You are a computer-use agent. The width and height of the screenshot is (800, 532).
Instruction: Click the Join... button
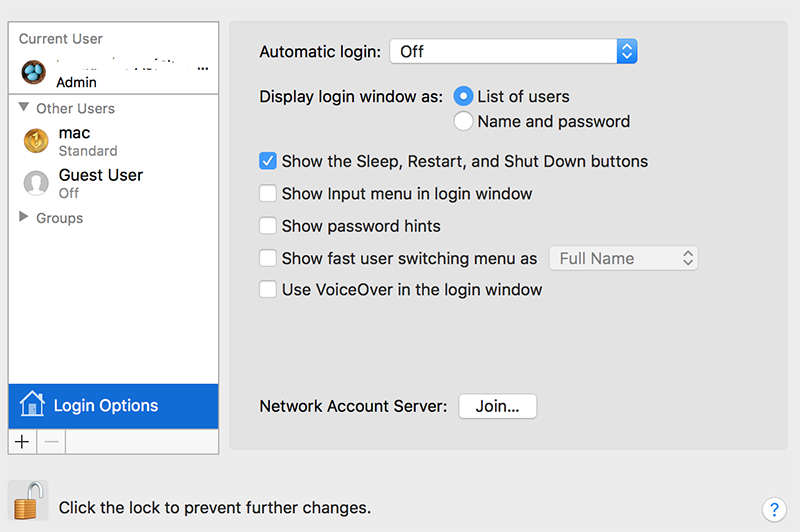[497, 406]
